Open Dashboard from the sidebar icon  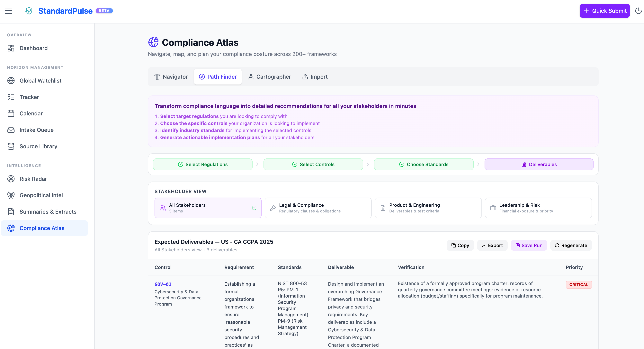[x=11, y=48]
